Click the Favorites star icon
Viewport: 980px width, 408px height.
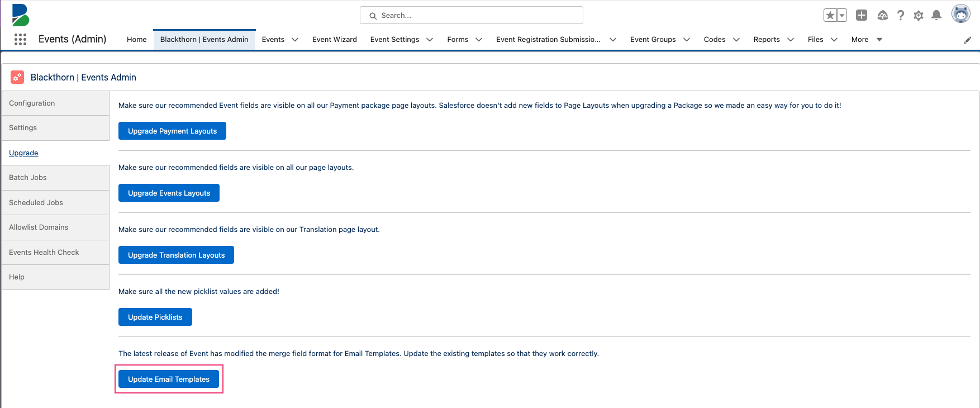pos(830,16)
